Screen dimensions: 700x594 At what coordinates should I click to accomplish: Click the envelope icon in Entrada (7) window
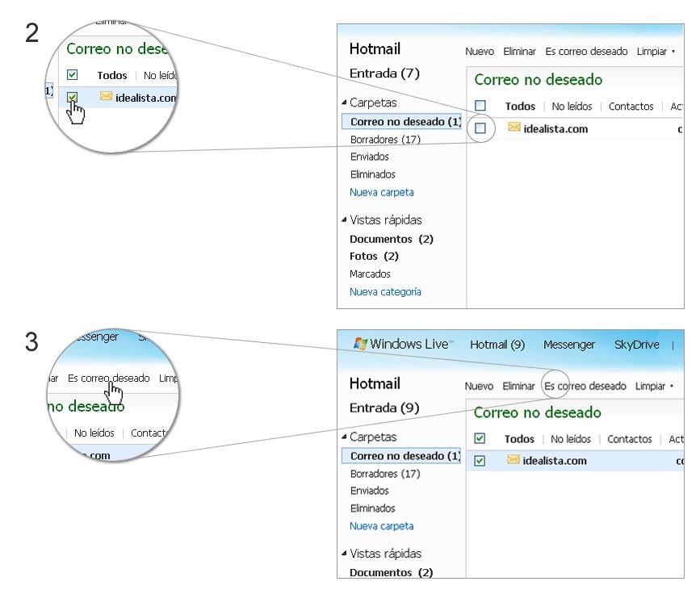click(x=514, y=128)
